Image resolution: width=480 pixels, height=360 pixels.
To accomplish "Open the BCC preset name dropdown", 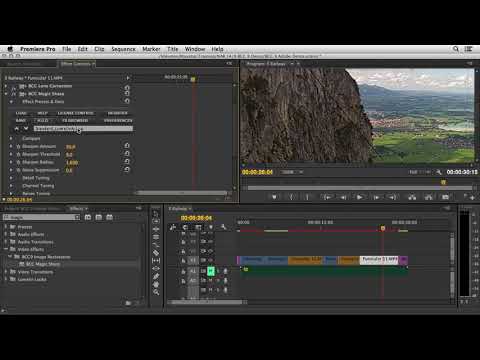I will coord(83,129).
